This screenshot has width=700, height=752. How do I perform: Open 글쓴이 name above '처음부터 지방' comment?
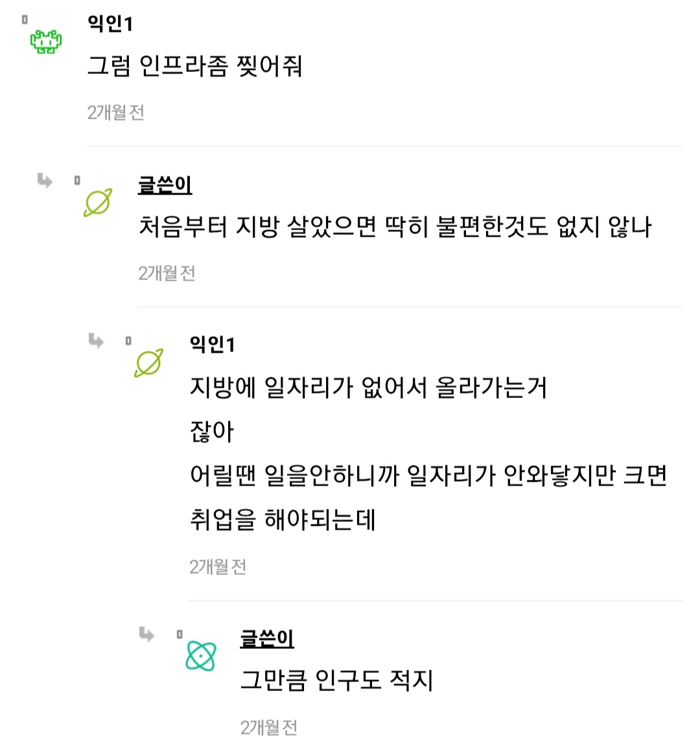pos(165,185)
